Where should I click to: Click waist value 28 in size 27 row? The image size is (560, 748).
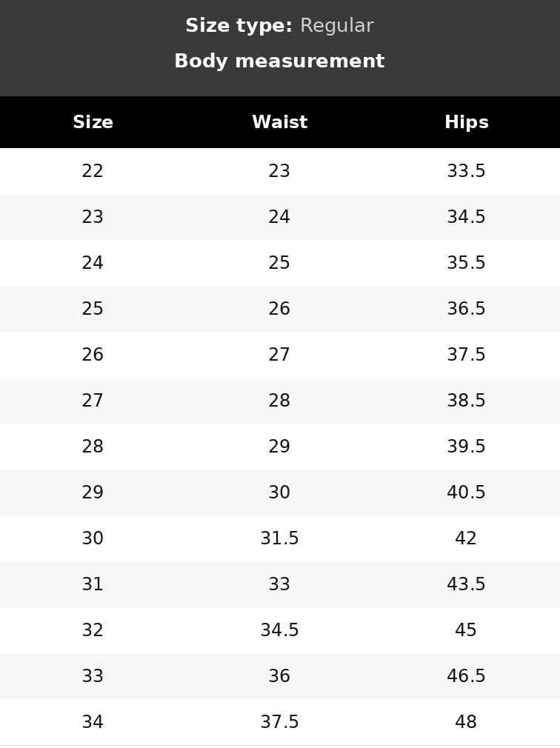coord(279,400)
